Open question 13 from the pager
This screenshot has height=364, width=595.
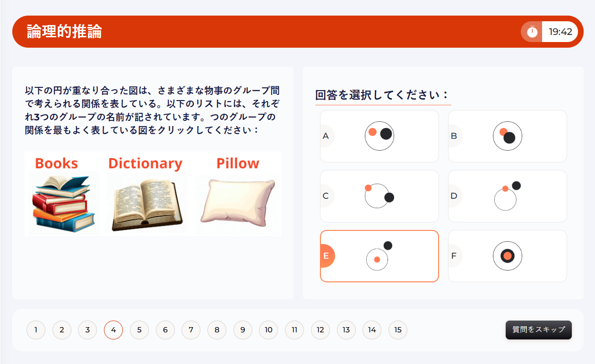(x=346, y=330)
